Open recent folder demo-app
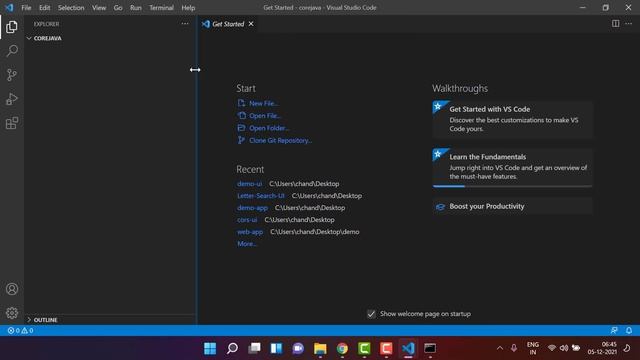 click(252, 207)
